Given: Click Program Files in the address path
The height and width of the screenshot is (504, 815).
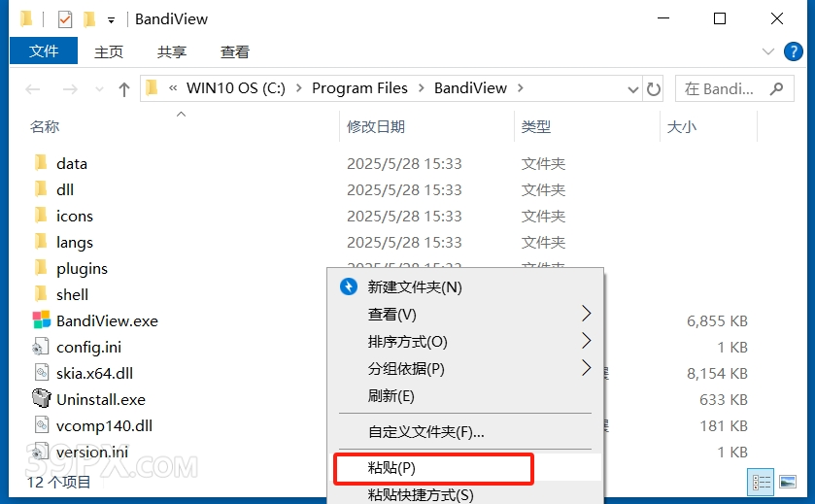Looking at the screenshot, I should pyautogui.click(x=359, y=88).
